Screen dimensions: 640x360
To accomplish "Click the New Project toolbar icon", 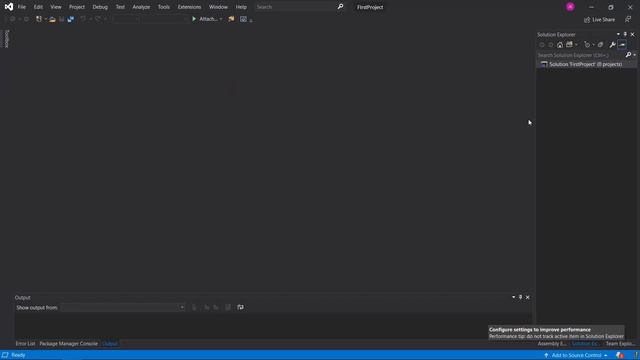I will click(x=39, y=19).
